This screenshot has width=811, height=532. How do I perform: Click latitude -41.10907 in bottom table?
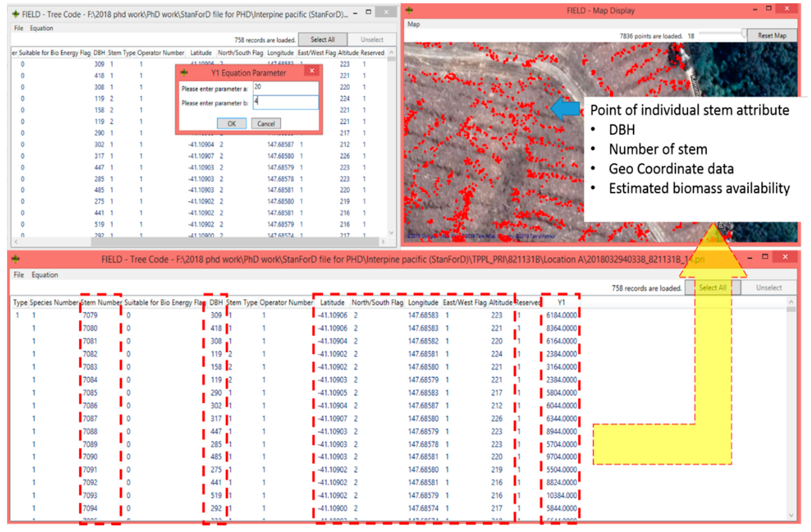pos(332,419)
